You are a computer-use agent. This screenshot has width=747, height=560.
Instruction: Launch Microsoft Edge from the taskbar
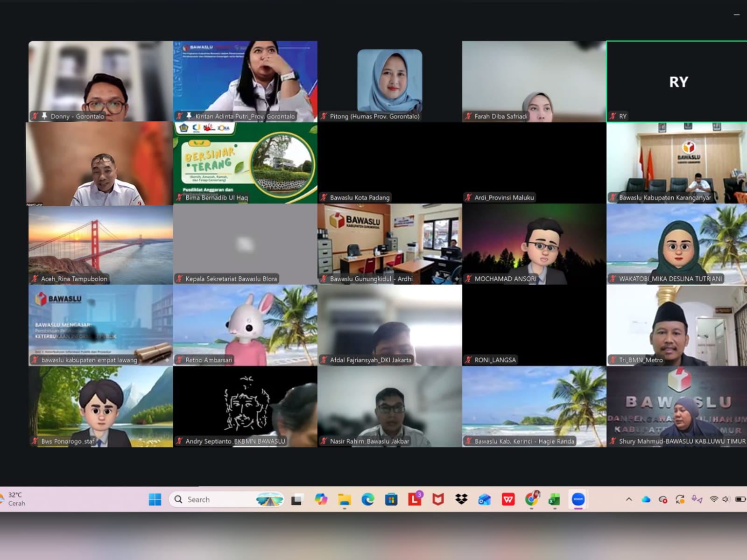368,499
